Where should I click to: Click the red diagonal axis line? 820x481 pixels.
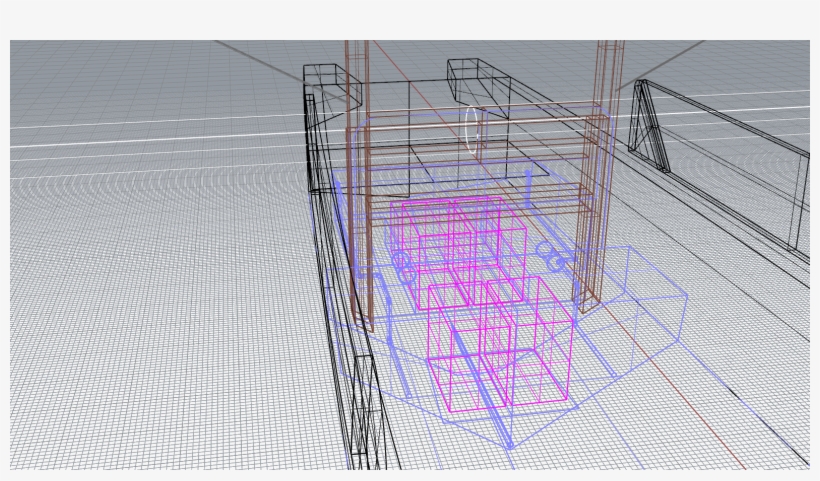point(700,420)
